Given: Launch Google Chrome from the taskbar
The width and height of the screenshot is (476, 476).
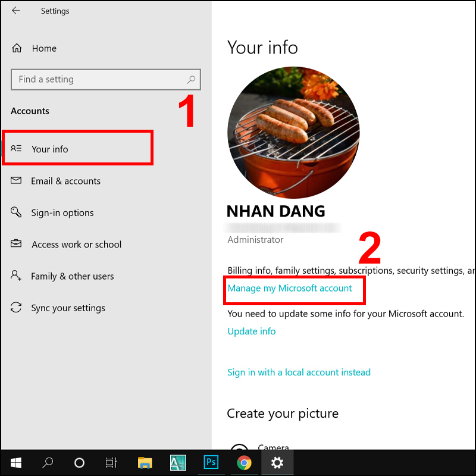Looking at the screenshot, I should [x=243, y=462].
